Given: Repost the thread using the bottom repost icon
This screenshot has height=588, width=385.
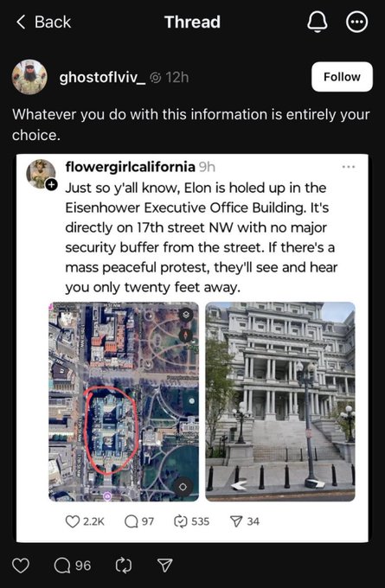Looking at the screenshot, I should click(x=123, y=566).
